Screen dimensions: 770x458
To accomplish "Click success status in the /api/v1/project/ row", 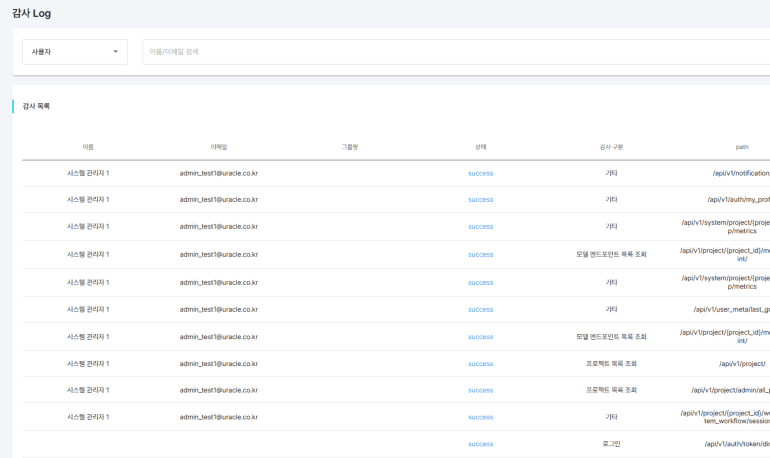I will coord(481,364).
